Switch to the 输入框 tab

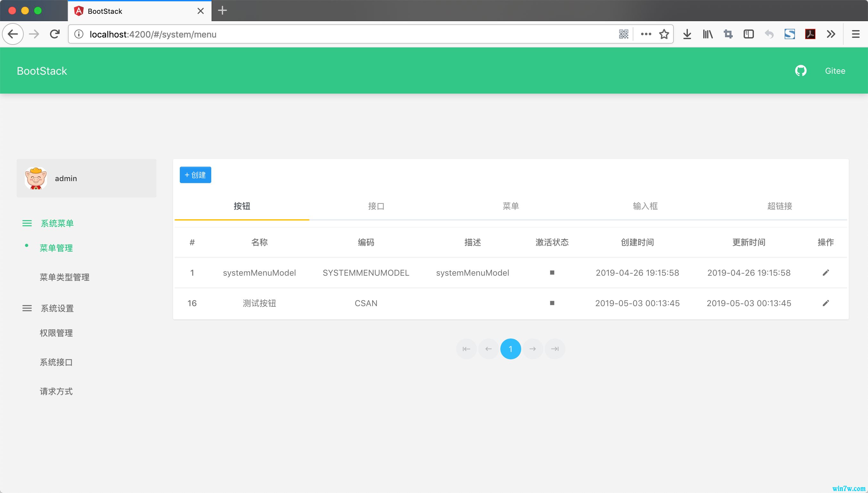[x=645, y=206]
